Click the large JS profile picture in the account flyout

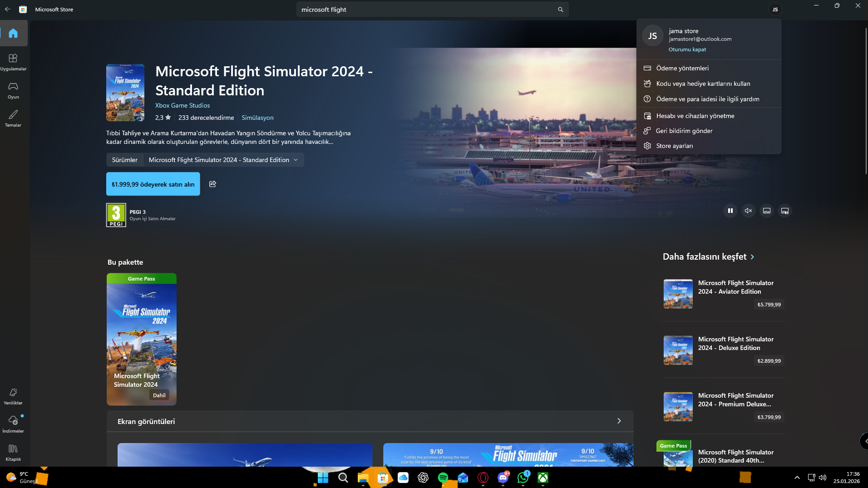click(x=652, y=36)
